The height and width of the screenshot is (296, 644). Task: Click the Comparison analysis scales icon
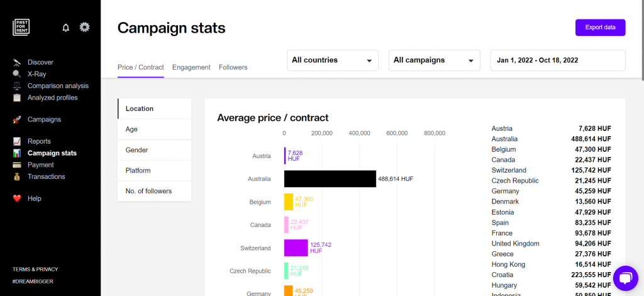[17, 86]
